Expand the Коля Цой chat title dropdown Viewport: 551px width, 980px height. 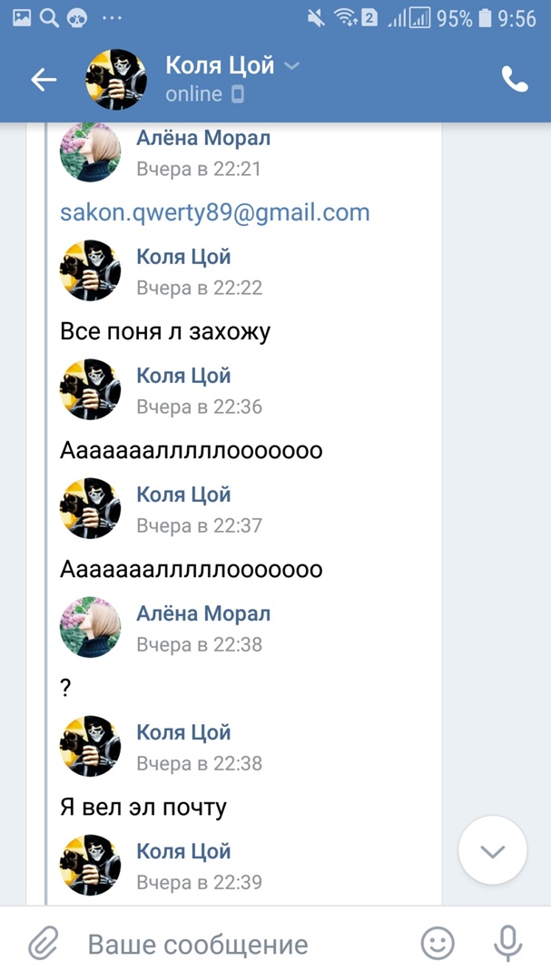(x=291, y=65)
